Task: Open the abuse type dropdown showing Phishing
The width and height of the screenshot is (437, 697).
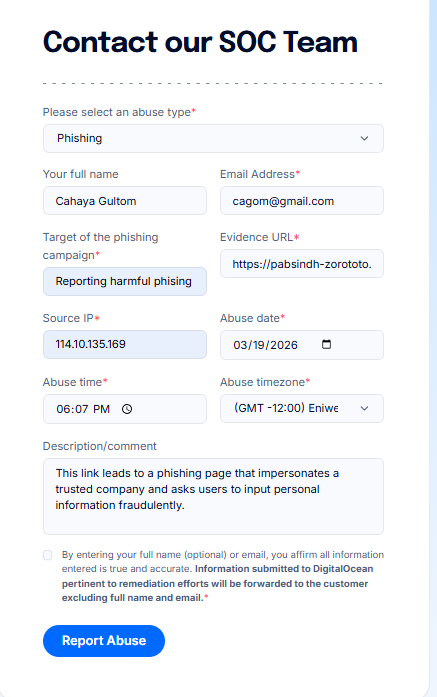Action: click(x=213, y=139)
